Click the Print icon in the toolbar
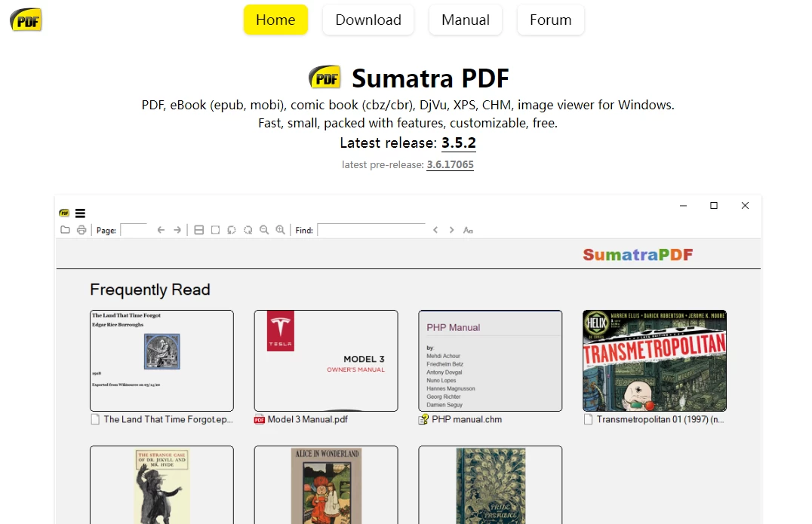This screenshot has height=524, width=812. click(82, 230)
